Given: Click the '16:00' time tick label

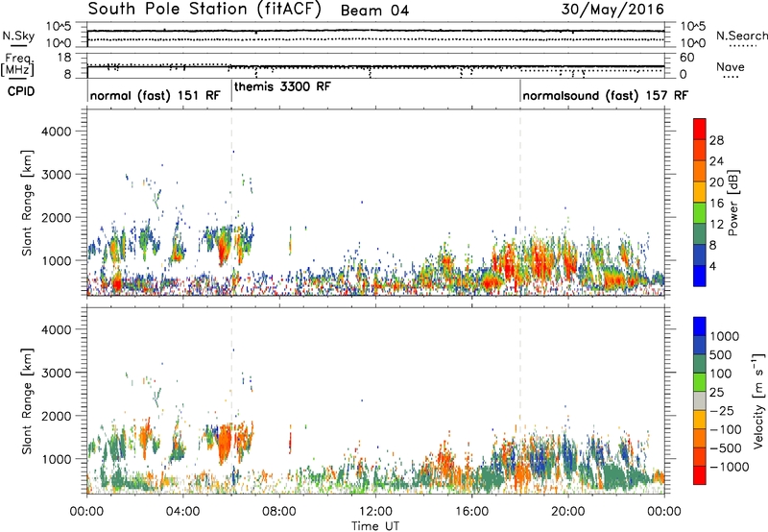Looking at the screenshot, I should [x=471, y=512].
